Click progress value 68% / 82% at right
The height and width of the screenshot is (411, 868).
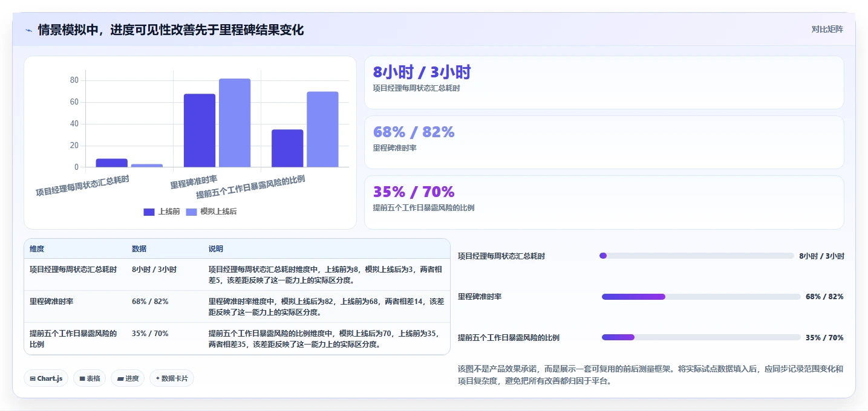[x=824, y=297]
